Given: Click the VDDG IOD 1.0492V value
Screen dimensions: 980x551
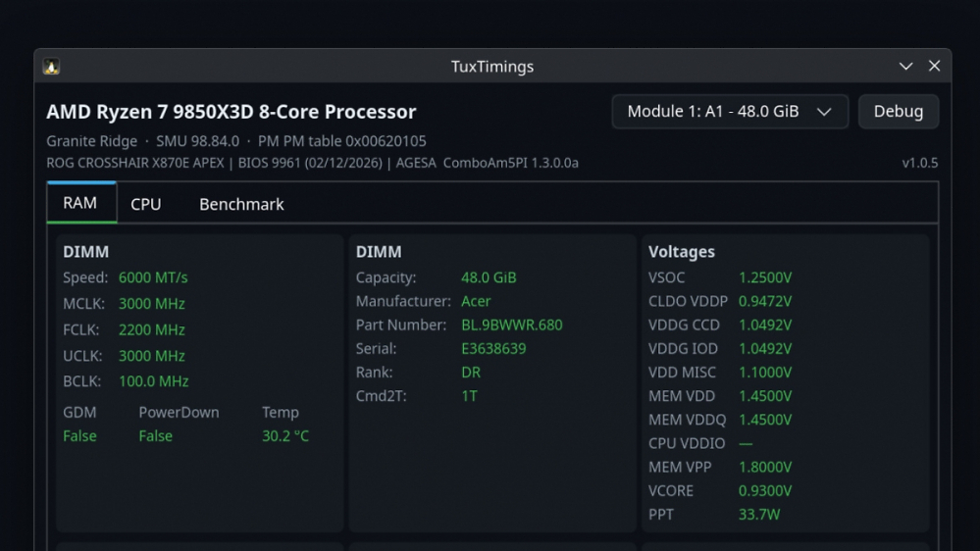Looking at the screenshot, I should pyautogui.click(x=765, y=349).
